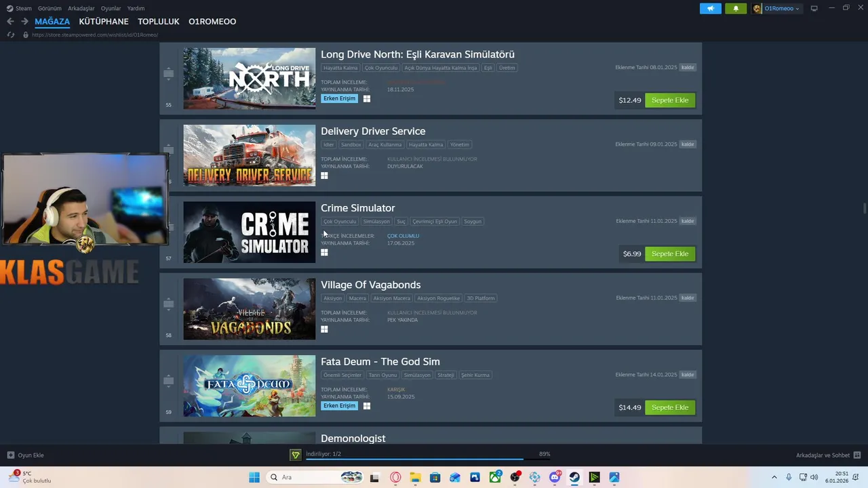Reload the page with refresh icon
Screen dimensions: 868x488
11,35
